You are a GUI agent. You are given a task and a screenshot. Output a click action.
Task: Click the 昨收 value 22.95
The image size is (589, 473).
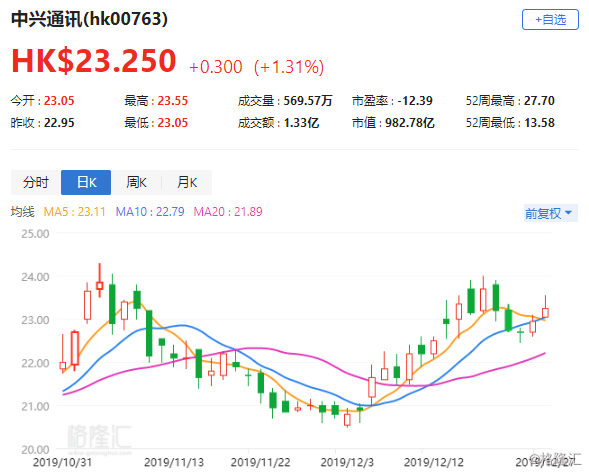(59, 122)
